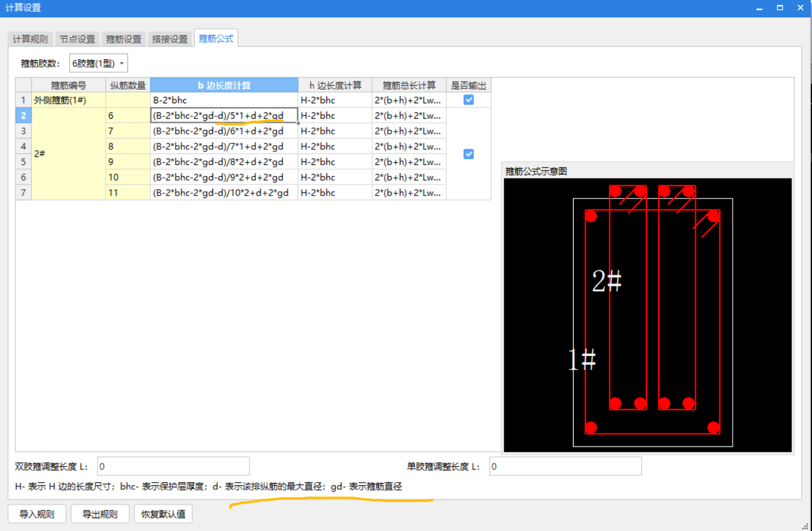Toggle 是否输出 checkbox for 2# stirrup
The image size is (812, 531).
pos(469,154)
